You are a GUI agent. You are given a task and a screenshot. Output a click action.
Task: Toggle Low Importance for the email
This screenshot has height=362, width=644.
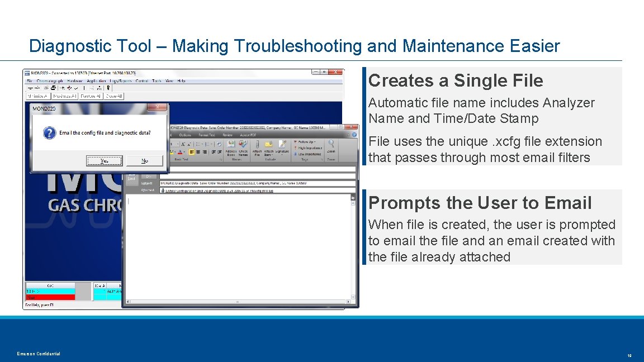tap(307, 154)
